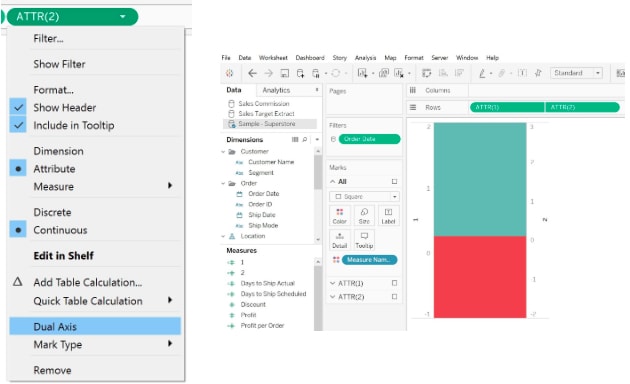This screenshot has height=384, width=630.
Task: Click the Clear Sheet toolbar icon
Action: coord(399,73)
